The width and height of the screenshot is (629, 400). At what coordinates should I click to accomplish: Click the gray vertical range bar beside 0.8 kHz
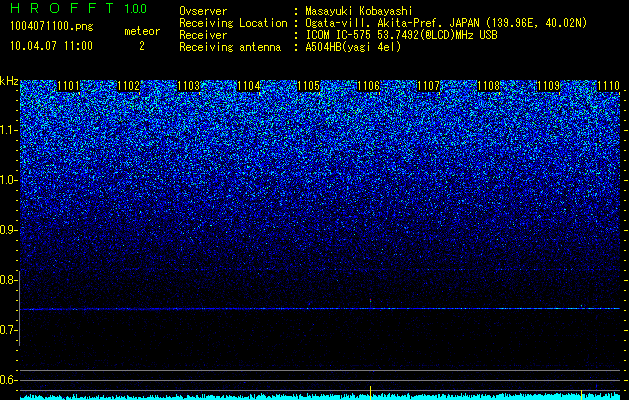pos(19,308)
